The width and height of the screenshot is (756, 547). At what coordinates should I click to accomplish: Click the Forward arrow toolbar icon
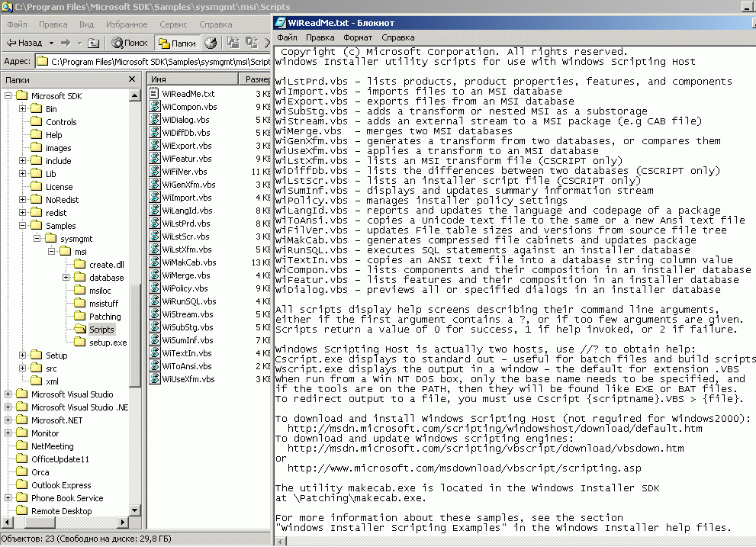(x=66, y=43)
